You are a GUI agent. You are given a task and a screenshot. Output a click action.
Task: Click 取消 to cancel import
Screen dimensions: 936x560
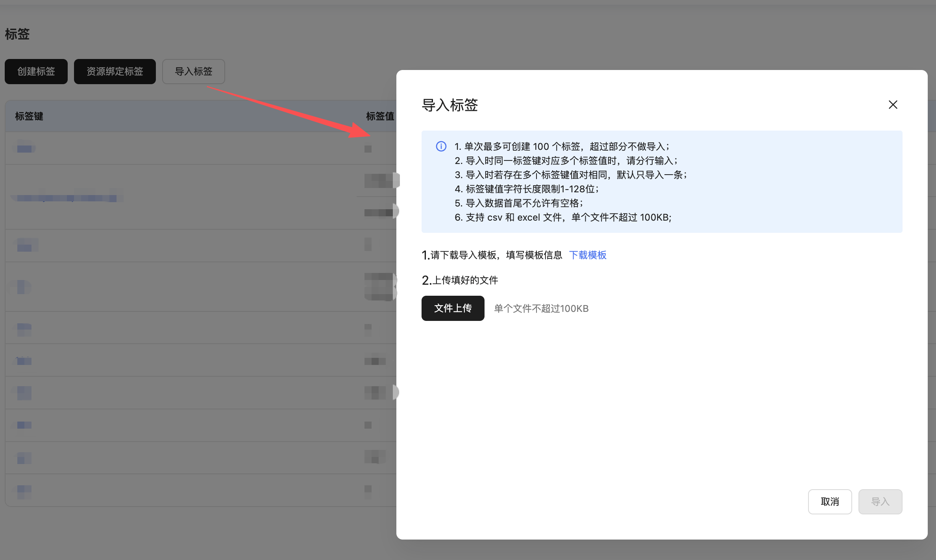click(x=830, y=501)
